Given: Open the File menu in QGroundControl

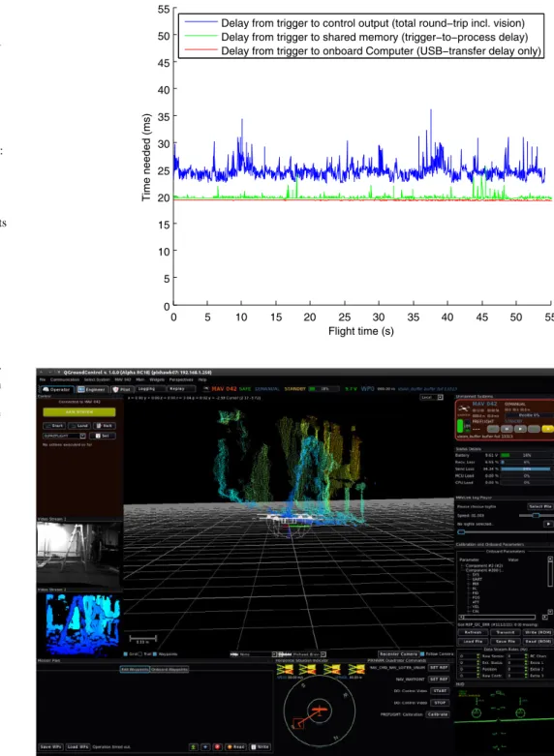Looking at the screenshot, I should point(43,379).
